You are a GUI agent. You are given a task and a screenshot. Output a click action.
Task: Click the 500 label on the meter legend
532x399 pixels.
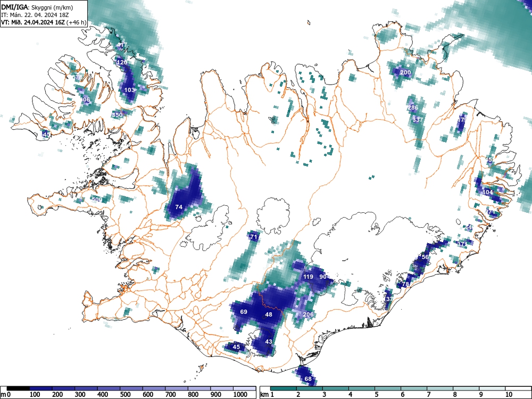click(x=125, y=395)
